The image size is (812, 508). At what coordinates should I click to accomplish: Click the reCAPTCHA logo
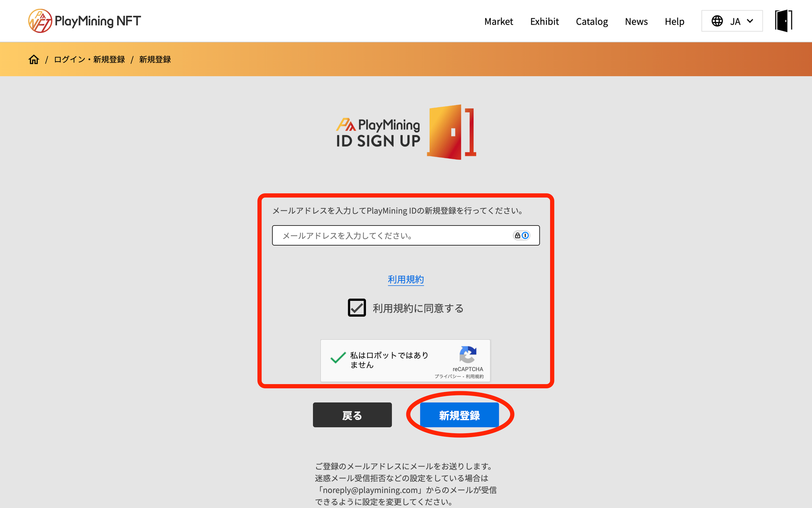point(468,354)
